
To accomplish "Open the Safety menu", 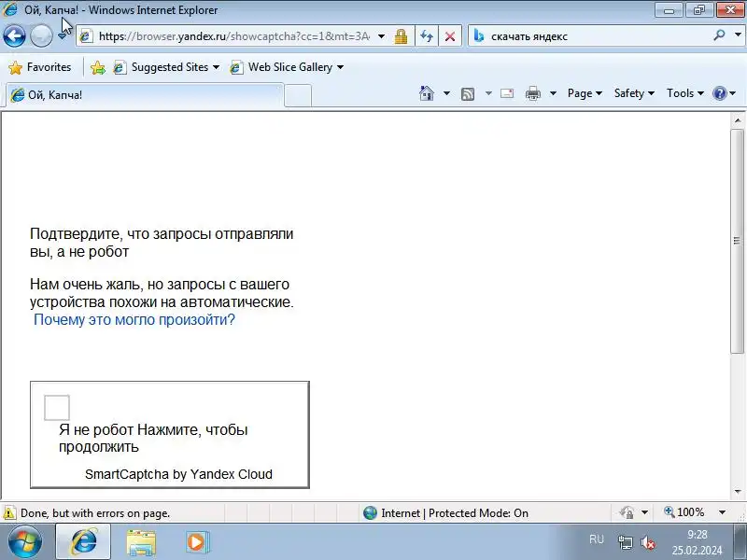I will point(634,93).
